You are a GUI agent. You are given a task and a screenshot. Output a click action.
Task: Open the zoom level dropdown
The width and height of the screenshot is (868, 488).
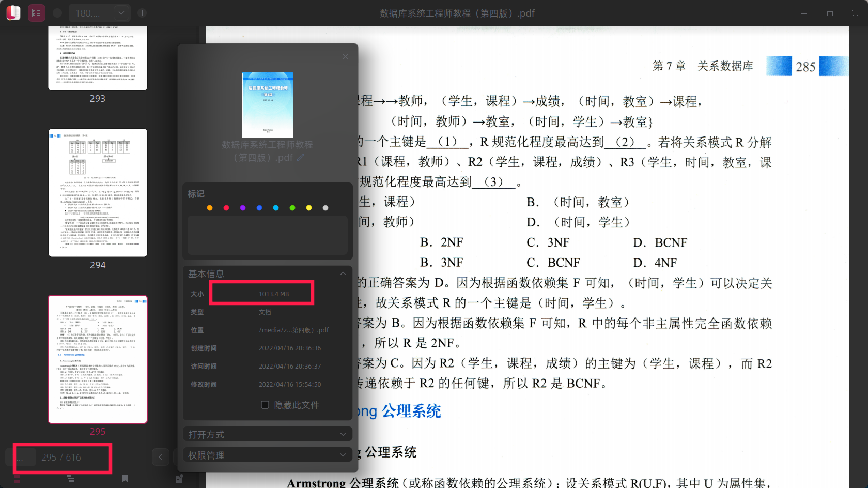[x=121, y=13]
